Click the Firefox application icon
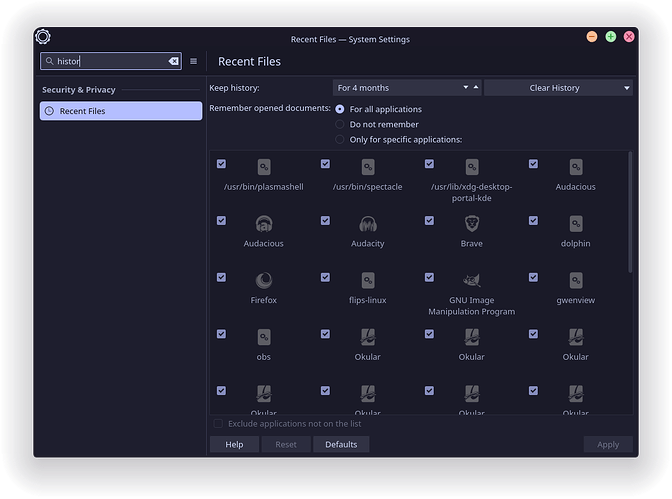This screenshot has height=499, width=672. click(264, 280)
